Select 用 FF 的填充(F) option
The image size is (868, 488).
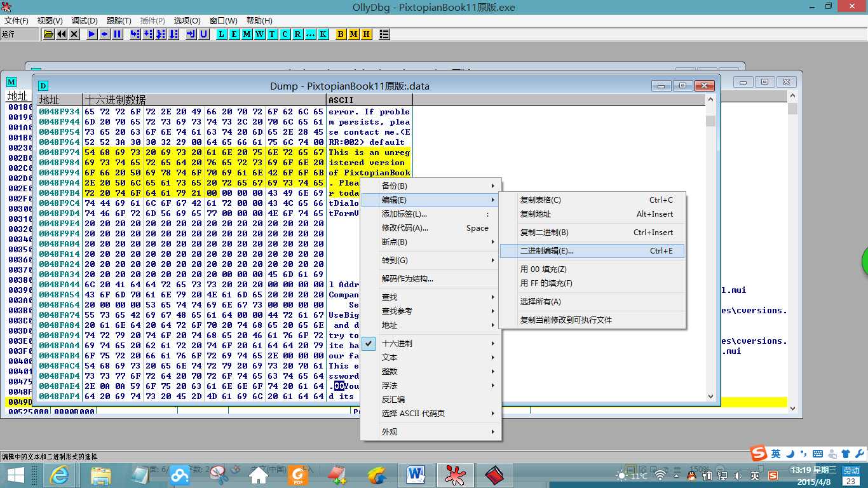(x=592, y=283)
